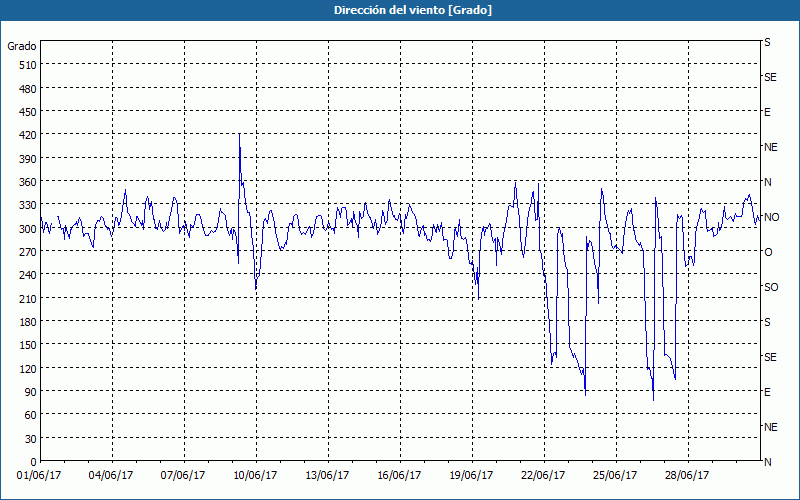Click the 510 value on the y-axis
Screen dimensions: 800x500
click(28, 65)
